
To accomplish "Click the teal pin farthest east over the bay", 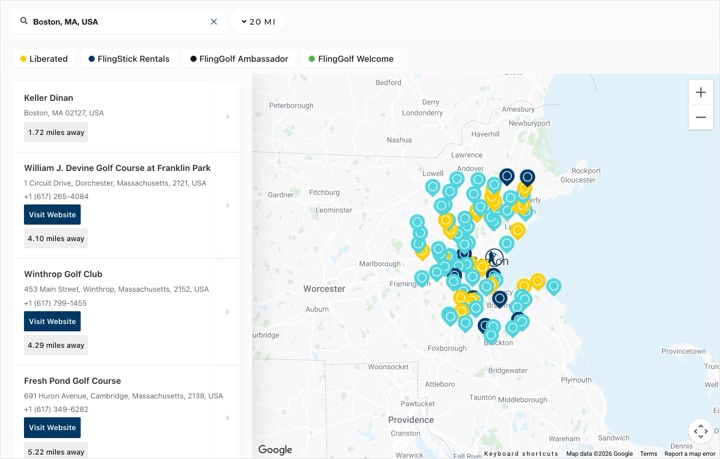I will [x=554, y=286].
